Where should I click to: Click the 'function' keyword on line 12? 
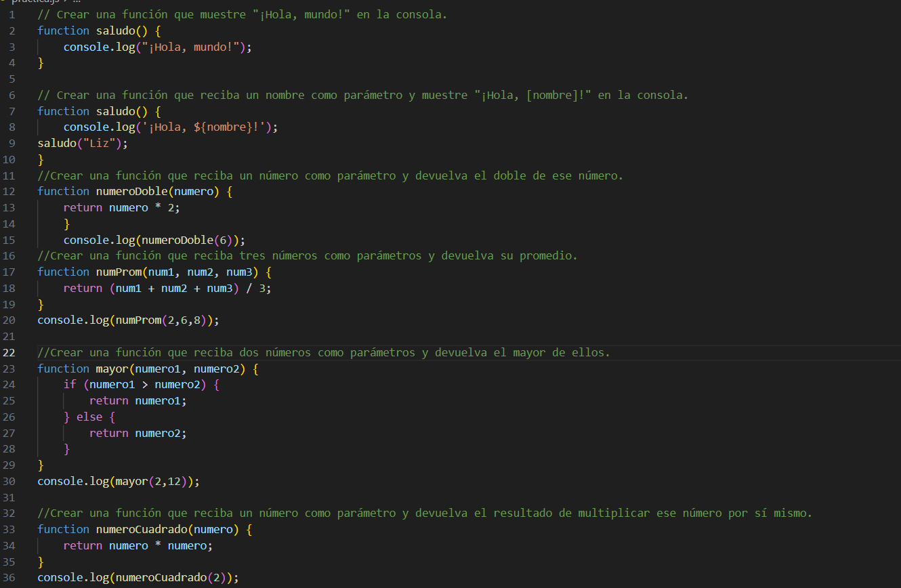click(63, 192)
